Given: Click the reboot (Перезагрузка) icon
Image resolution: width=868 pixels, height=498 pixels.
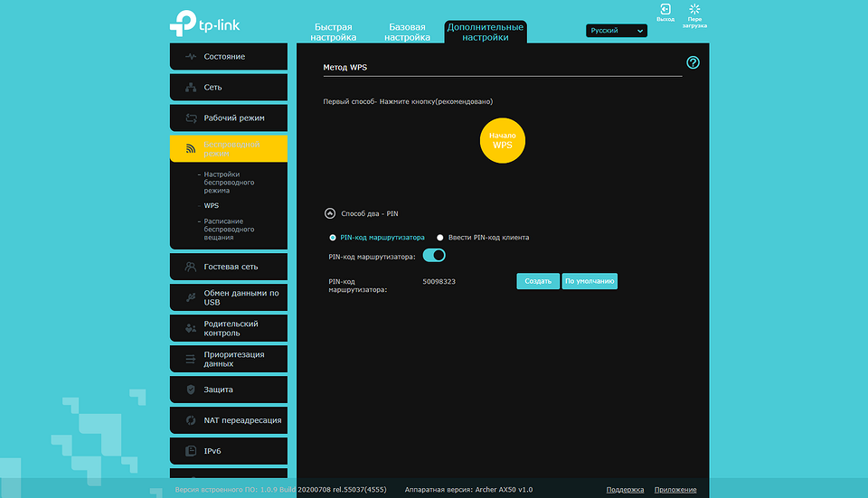Looking at the screenshot, I should click(694, 10).
